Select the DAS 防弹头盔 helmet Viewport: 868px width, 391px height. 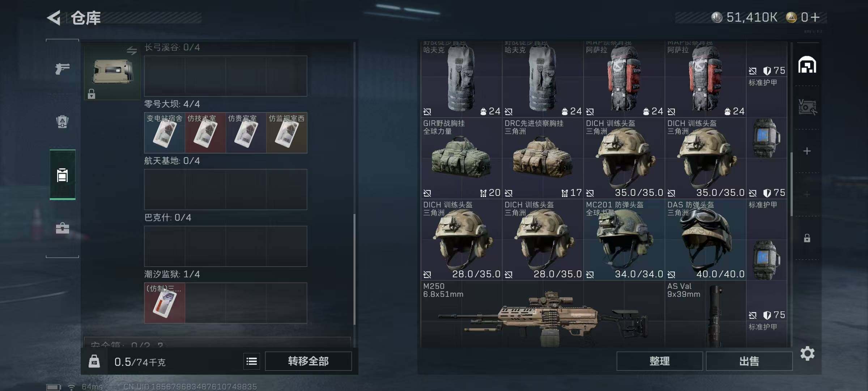point(705,240)
